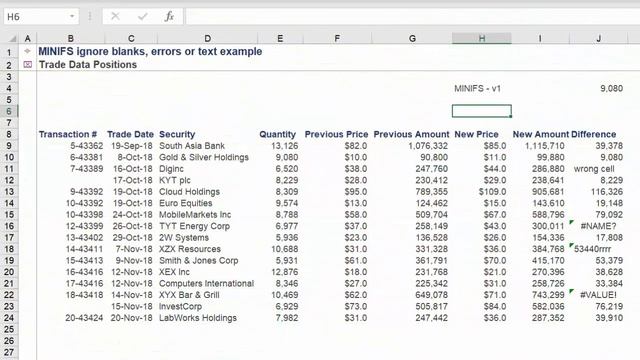Click the 'Diginc' security cell

pyautogui.click(x=171, y=169)
